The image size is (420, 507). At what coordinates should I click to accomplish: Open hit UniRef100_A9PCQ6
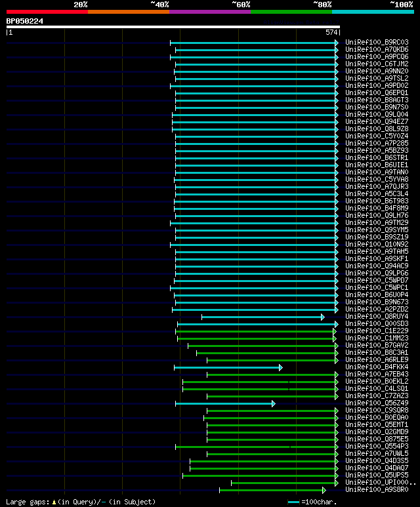pos(377,56)
